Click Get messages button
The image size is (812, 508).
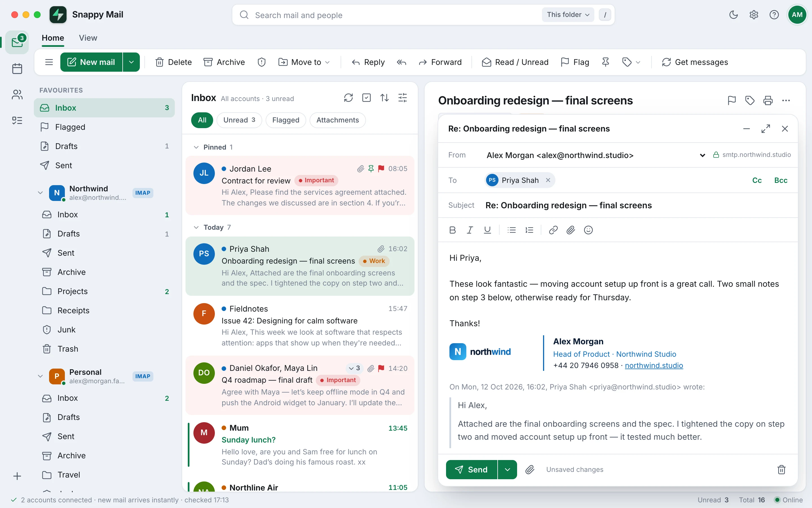[x=694, y=62]
